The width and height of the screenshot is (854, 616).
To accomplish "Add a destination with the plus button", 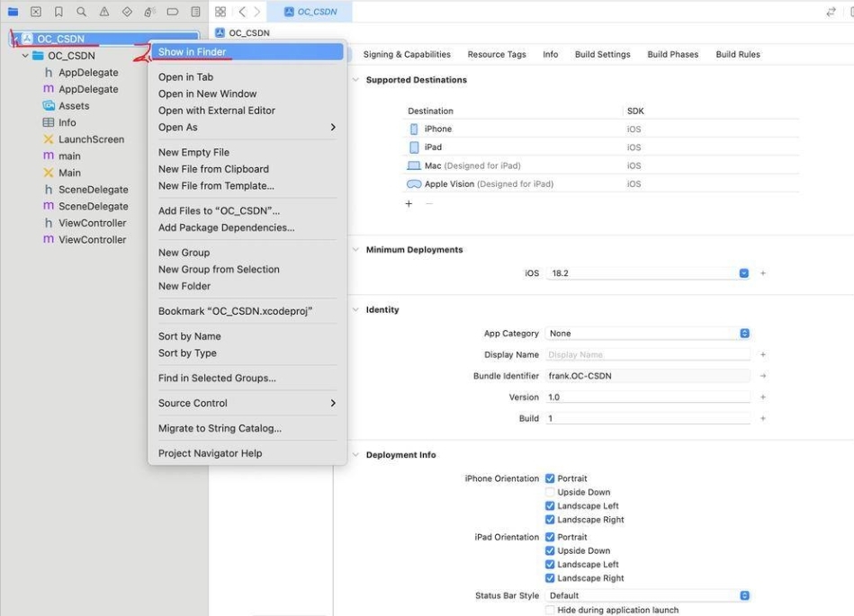I will (409, 203).
